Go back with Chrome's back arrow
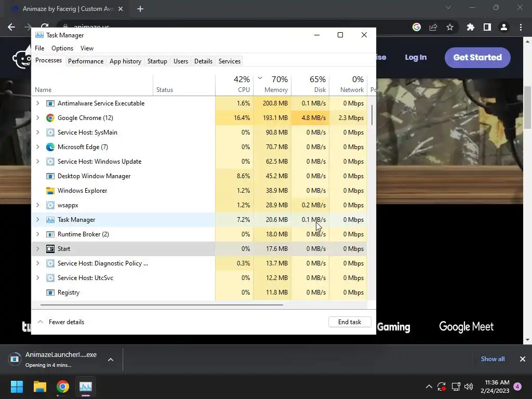 pyautogui.click(x=11, y=27)
